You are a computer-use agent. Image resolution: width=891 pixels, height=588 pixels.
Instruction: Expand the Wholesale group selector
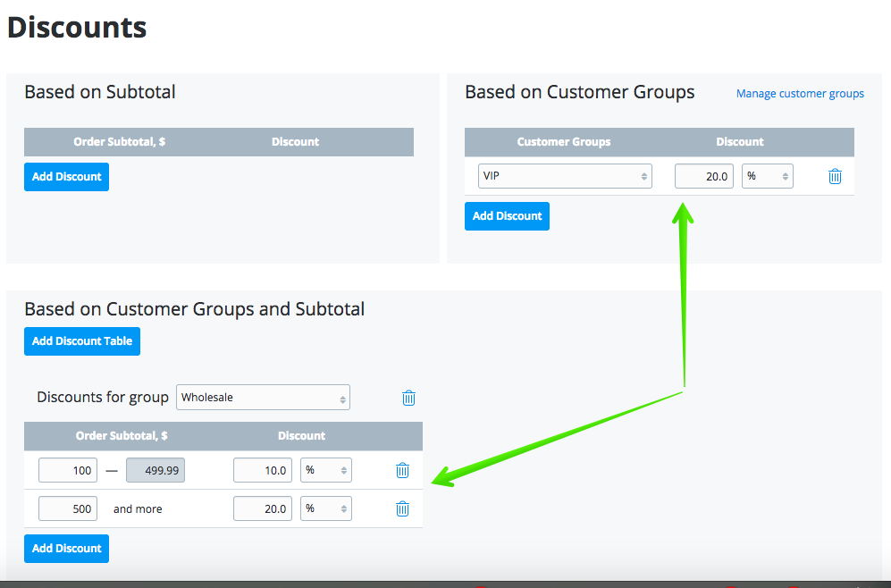click(x=263, y=398)
